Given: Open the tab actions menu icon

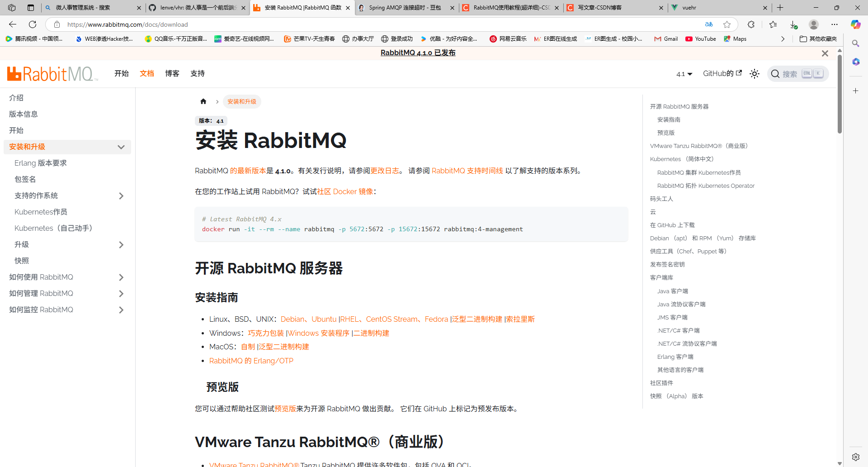Looking at the screenshot, I should (x=31, y=8).
